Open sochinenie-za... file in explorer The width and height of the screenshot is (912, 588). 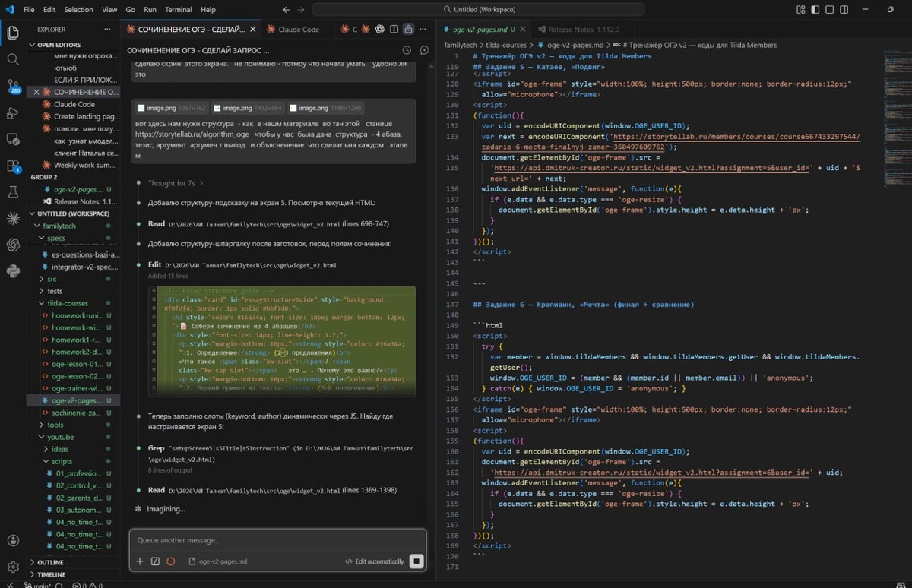tap(76, 413)
